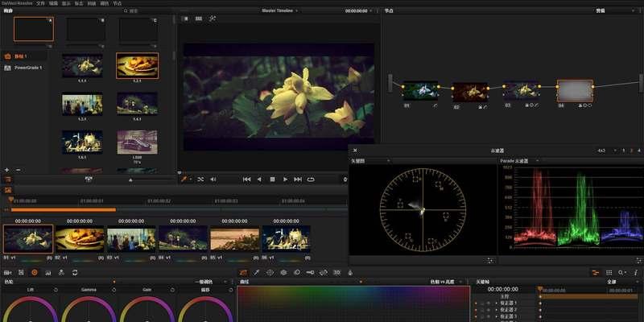Select node 03 in the node graph
Viewport: 644px width, 322px height.
(x=522, y=90)
